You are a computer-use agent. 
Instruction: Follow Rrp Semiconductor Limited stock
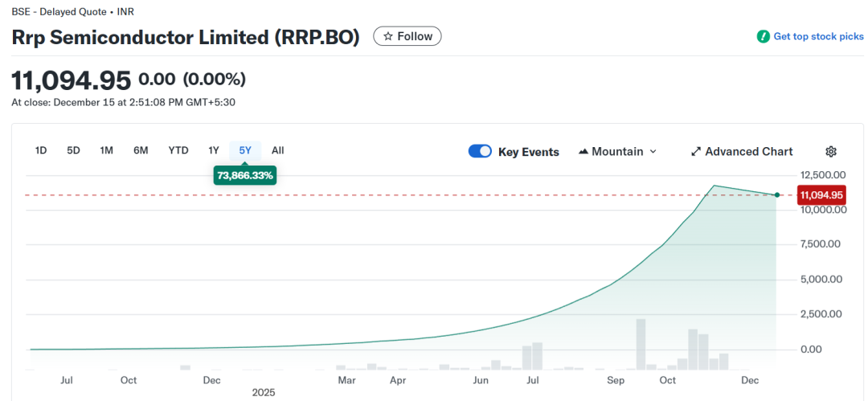tap(407, 36)
